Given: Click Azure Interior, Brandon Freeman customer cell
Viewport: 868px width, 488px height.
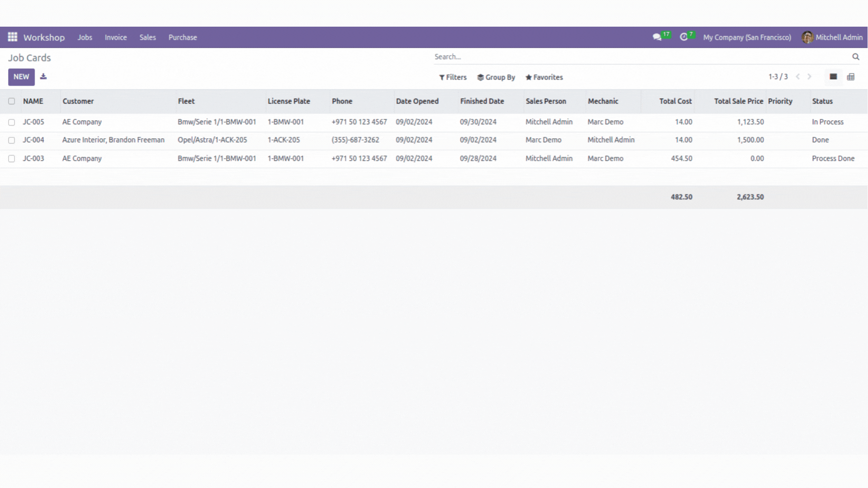Looking at the screenshot, I should tap(113, 140).
